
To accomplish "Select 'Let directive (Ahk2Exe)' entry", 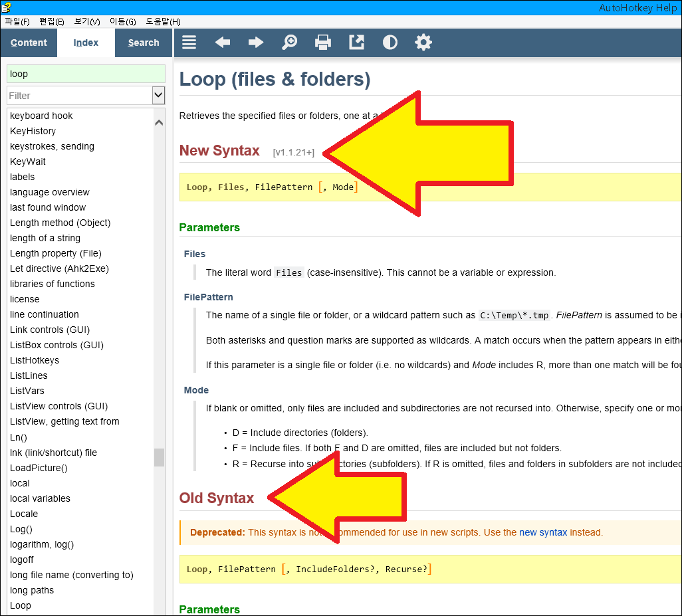I will click(59, 268).
